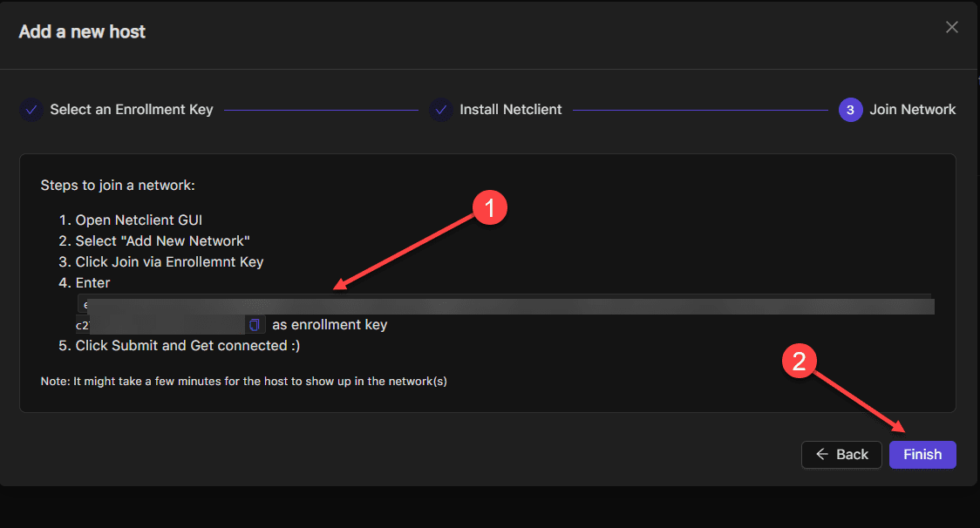Viewport: 980px width, 528px height.
Task: Click the Open Netclient GUI instruction
Action: pos(139,220)
